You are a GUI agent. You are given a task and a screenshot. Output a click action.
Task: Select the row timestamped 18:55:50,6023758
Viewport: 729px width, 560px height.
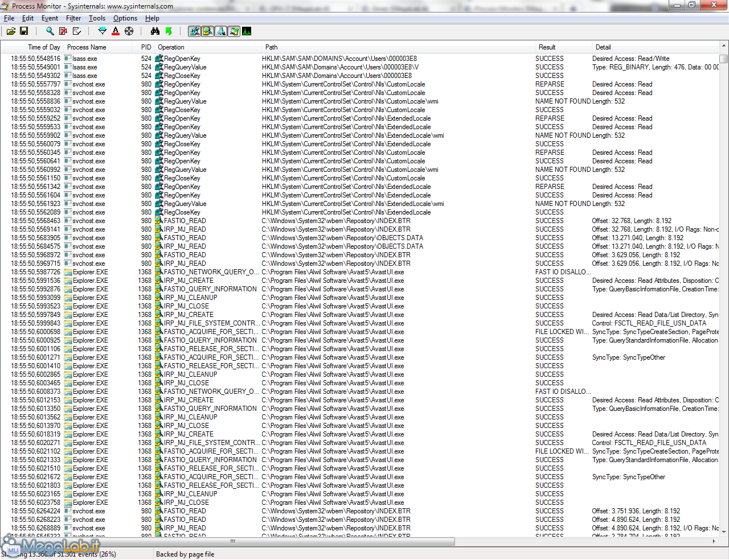point(360,503)
